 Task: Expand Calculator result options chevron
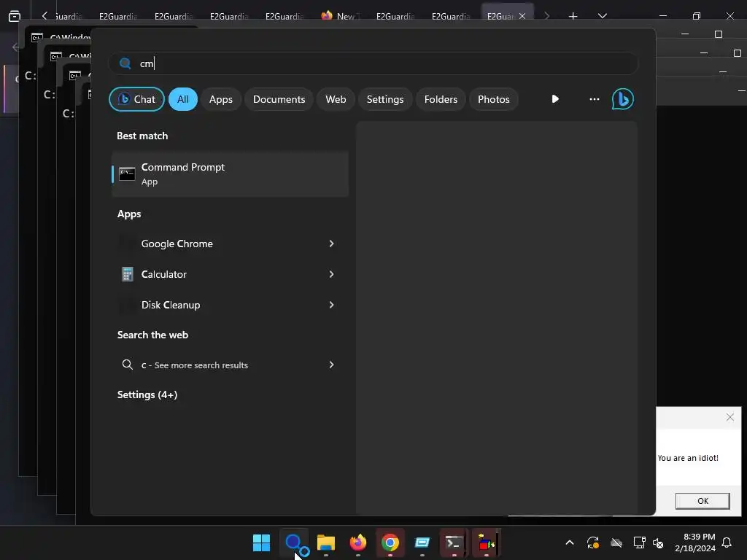point(332,274)
